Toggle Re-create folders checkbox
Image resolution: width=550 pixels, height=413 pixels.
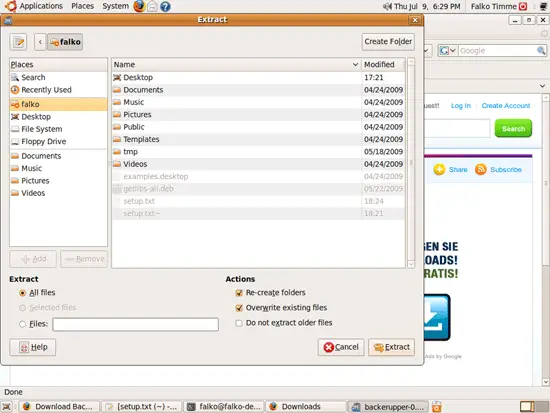pyautogui.click(x=270, y=293)
